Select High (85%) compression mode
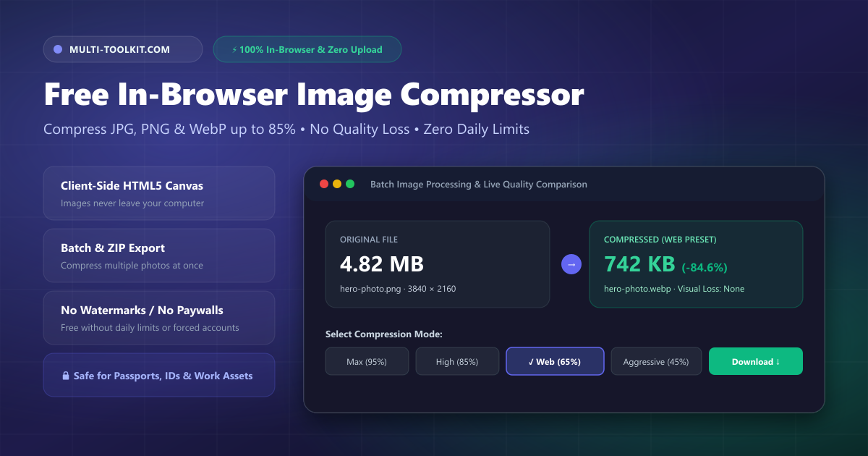The height and width of the screenshot is (456, 868). [x=457, y=361]
